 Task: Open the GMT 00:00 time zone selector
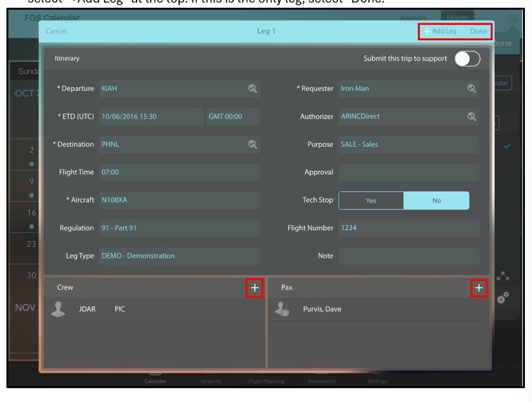[x=233, y=117]
